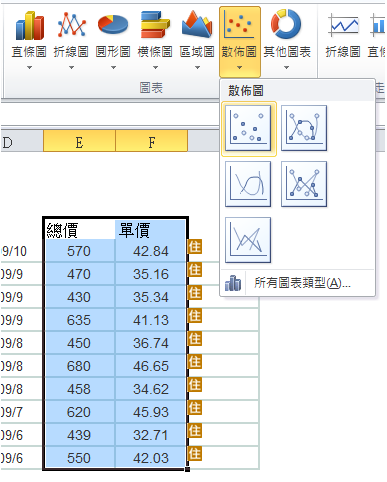This screenshot has height=482, width=387.
Task: Select the cell containing 41.13
Action: [151, 320]
